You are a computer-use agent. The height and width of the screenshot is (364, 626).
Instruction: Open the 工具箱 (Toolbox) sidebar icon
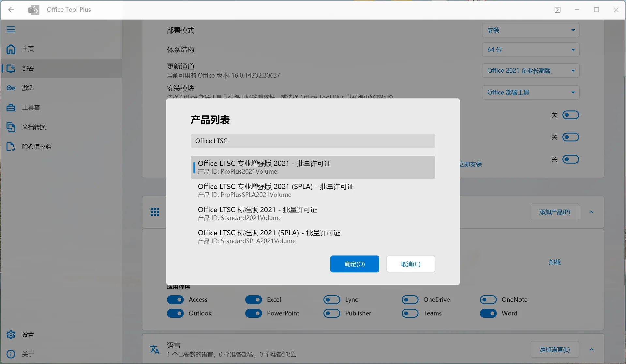click(11, 107)
